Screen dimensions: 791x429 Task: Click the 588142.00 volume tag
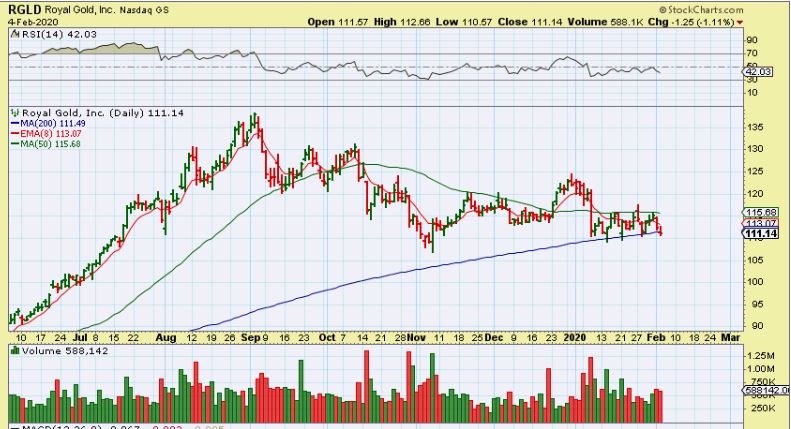coord(767,390)
